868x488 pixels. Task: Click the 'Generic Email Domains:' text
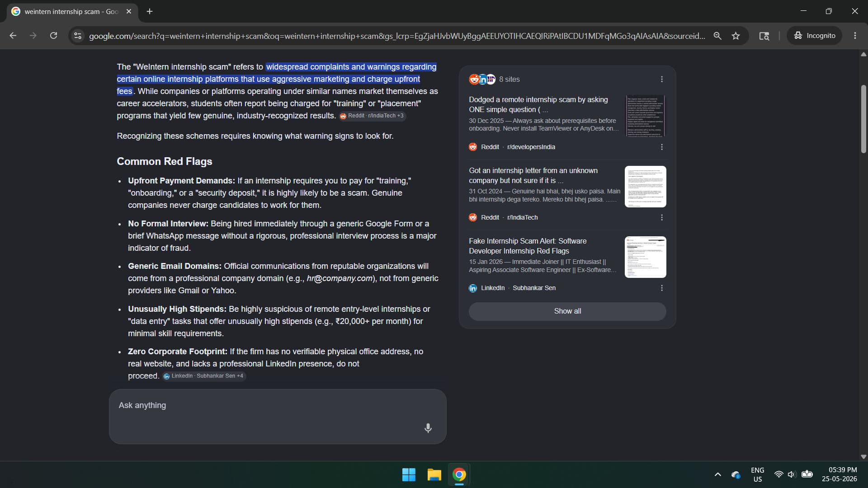pos(175,266)
